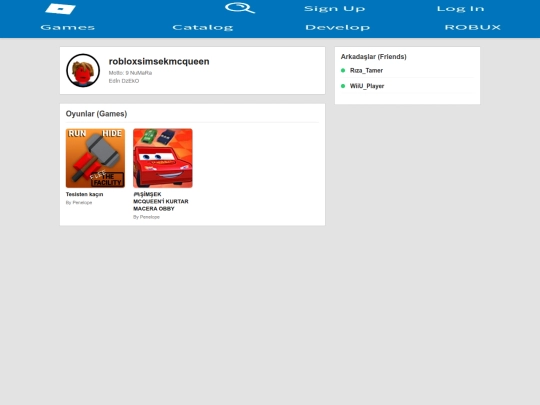Viewport: 540px width, 405px height.
Task: Click the green online dot beside Rıza_Tamer
Action: [343, 70]
